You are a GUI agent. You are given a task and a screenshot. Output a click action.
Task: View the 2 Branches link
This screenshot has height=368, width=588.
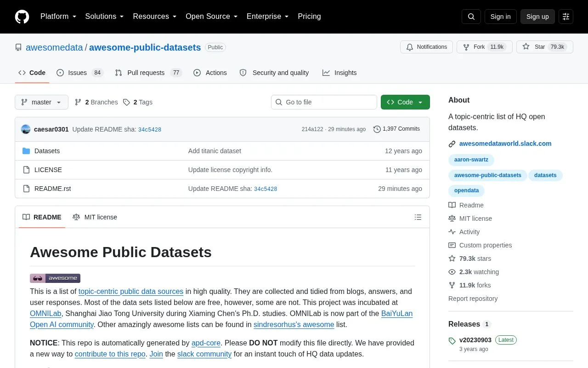[x=96, y=102]
